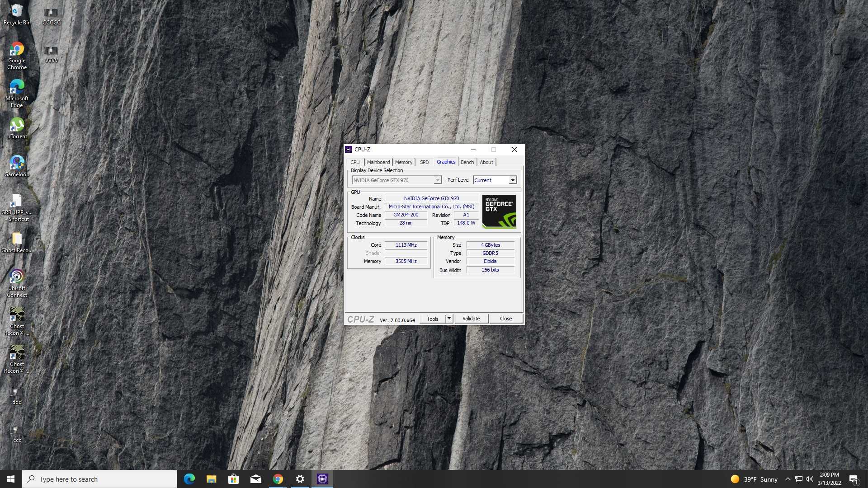Select the Graphics tab in CPU-Z
Screen dimensions: 868x488
(446, 161)
